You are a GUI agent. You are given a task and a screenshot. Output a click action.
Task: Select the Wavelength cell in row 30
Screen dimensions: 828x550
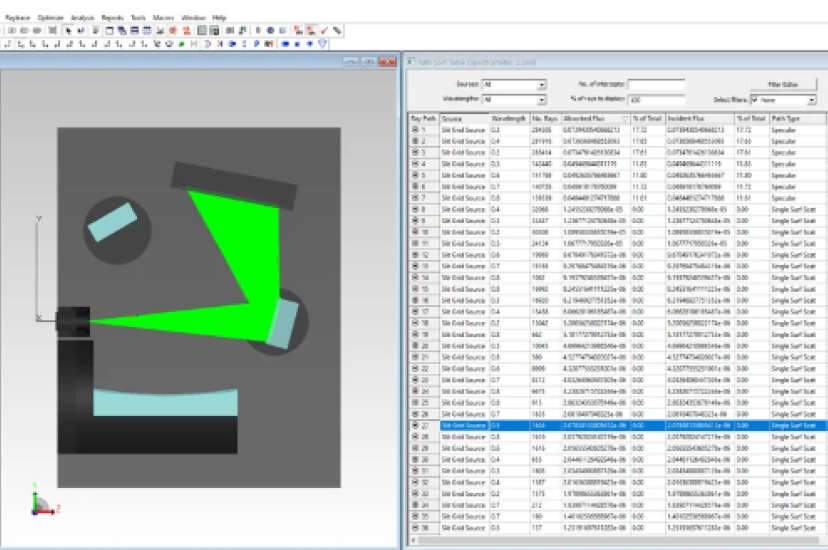[509, 460]
